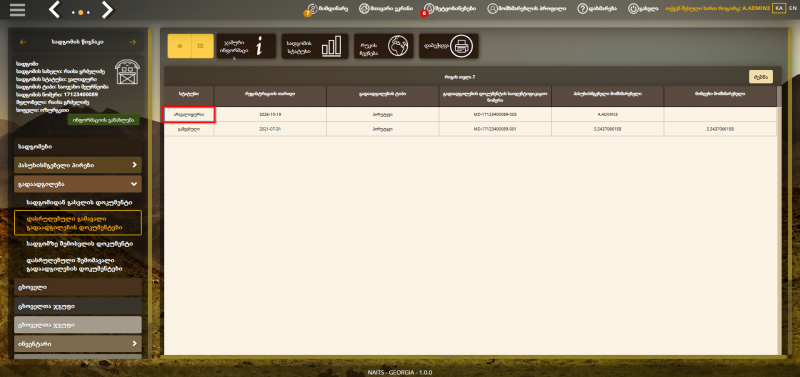The width and height of the screenshot is (800, 377).
Task: Click responsible user cell S.5437066158
Action: [x=608, y=130]
